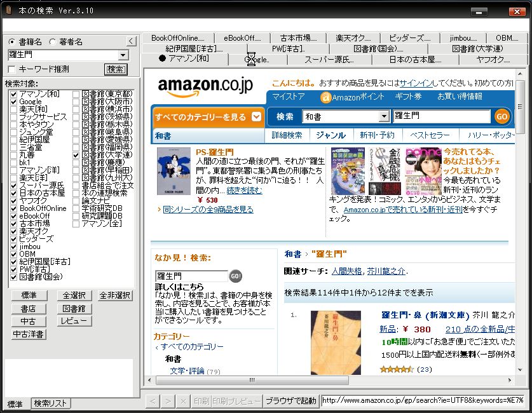Select the 著者名 radio button
The image size is (532, 413).
point(53,42)
